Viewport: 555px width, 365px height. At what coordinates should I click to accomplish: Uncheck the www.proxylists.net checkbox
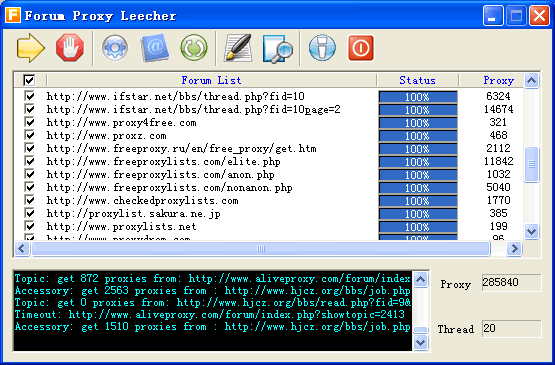pos(29,226)
